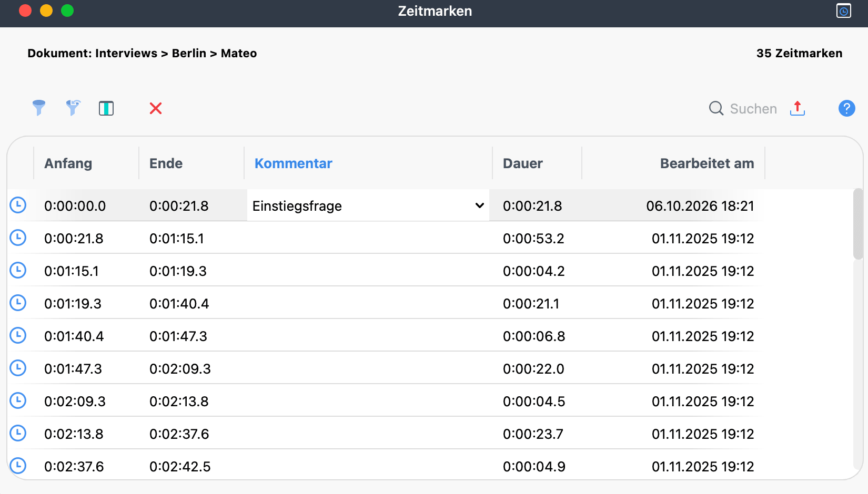
Task: Click the duration value 0:00:23.7
Action: (533, 434)
